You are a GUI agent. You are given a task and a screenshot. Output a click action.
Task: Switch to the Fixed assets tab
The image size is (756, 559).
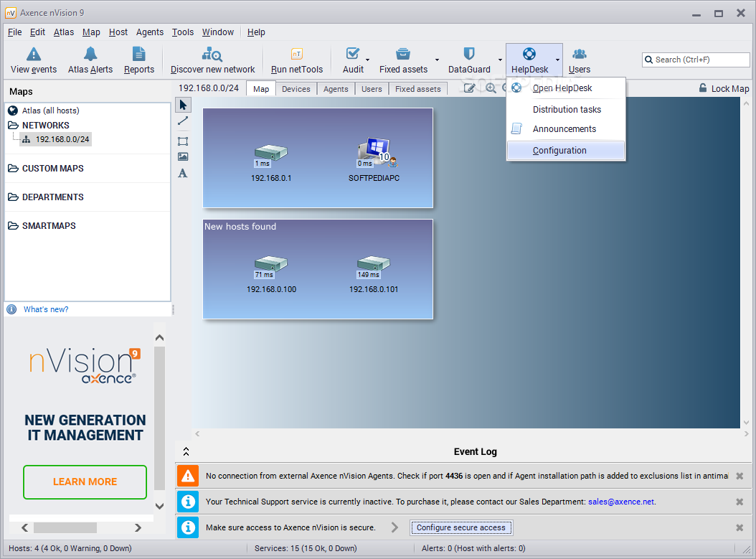click(417, 89)
